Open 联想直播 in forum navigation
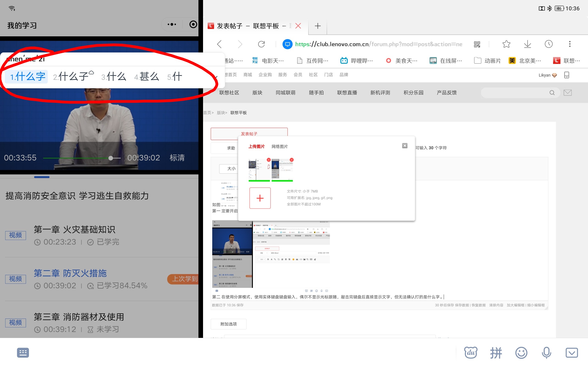 click(x=347, y=93)
